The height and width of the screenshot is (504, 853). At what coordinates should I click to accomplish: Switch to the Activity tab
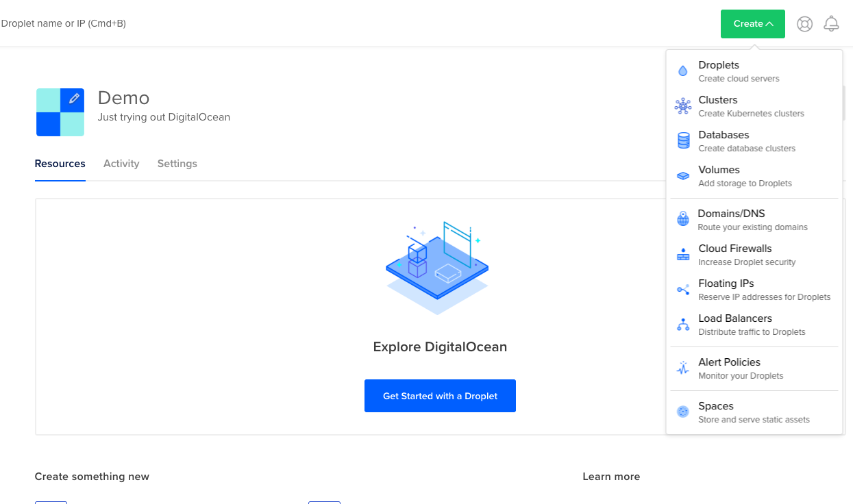pos(121,164)
